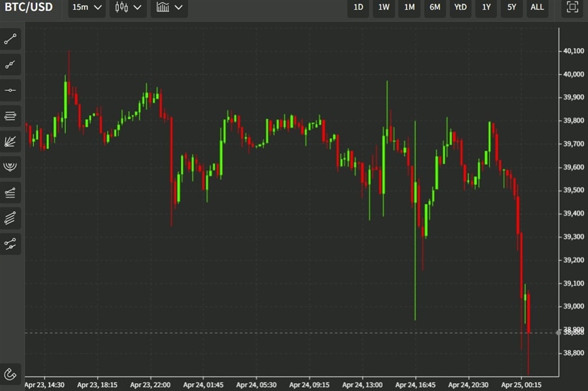Select the Fibonacci arcs tool
Image resolution: width=588 pixels, height=391 pixels.
click(x=10, y=167)
